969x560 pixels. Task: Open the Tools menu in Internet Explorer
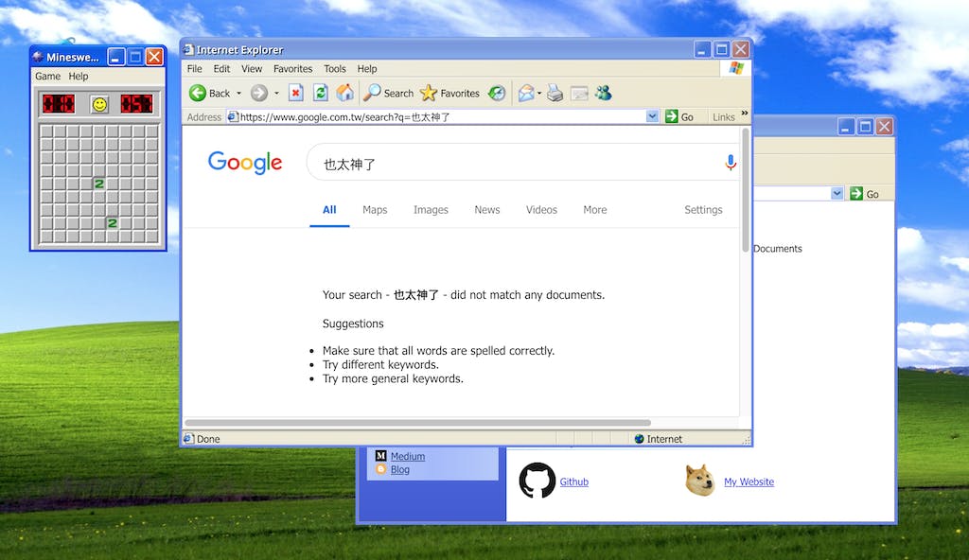click(334, 68)
